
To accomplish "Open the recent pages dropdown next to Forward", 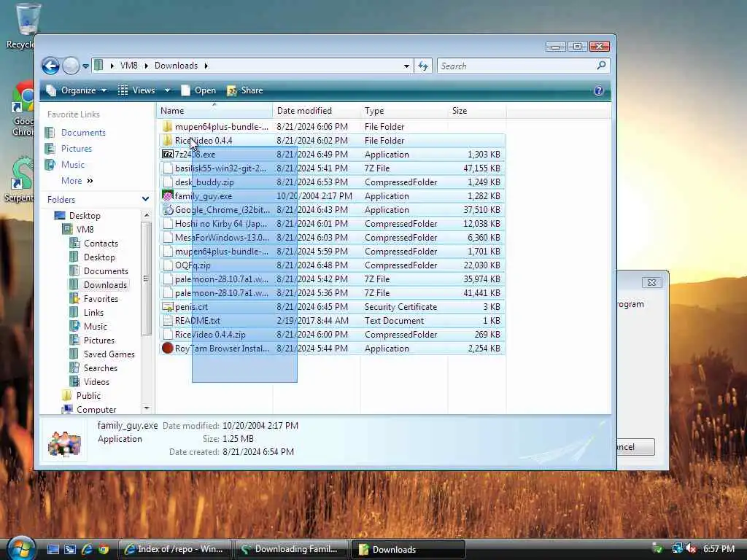I will (x=86, y=66).
